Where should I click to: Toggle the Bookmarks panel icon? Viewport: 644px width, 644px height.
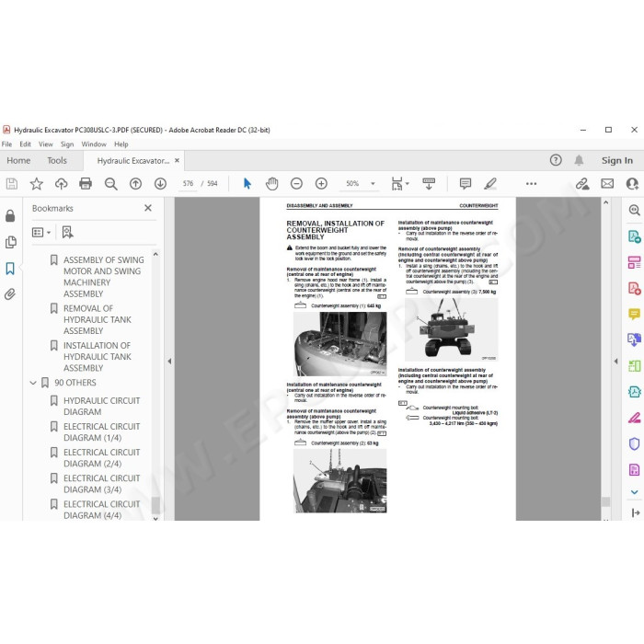pos(10,269)
